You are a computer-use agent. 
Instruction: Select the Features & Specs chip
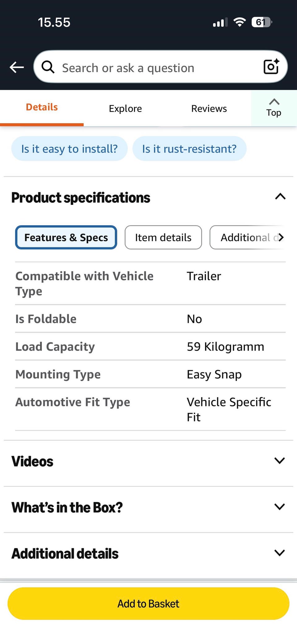click(66, 237)
